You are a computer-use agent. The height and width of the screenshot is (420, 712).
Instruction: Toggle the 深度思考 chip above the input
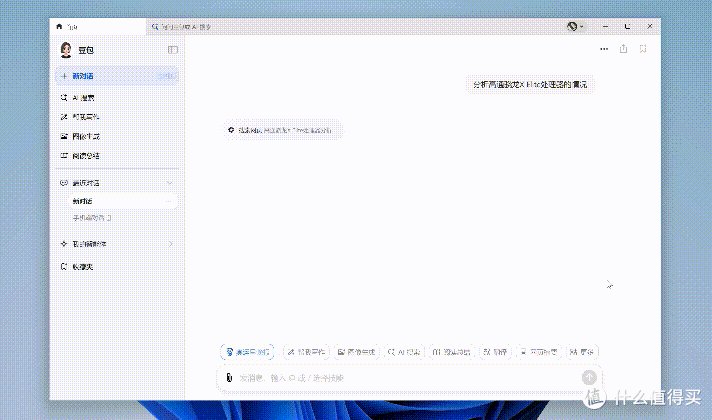(247, 352)
